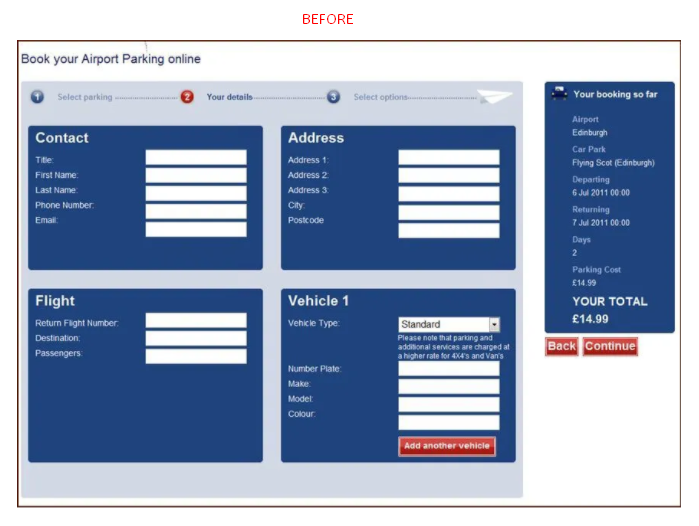Click the vehicle Colour input field
This screenshot has height=526, width=699.
449,422
